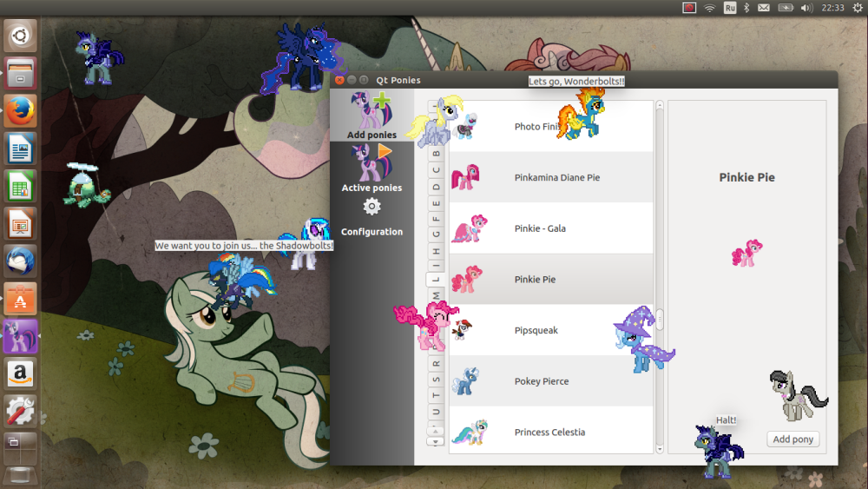Click the Pinkie Pie row sprite
This screenshot has width=868, height=489.
(467, 279)
